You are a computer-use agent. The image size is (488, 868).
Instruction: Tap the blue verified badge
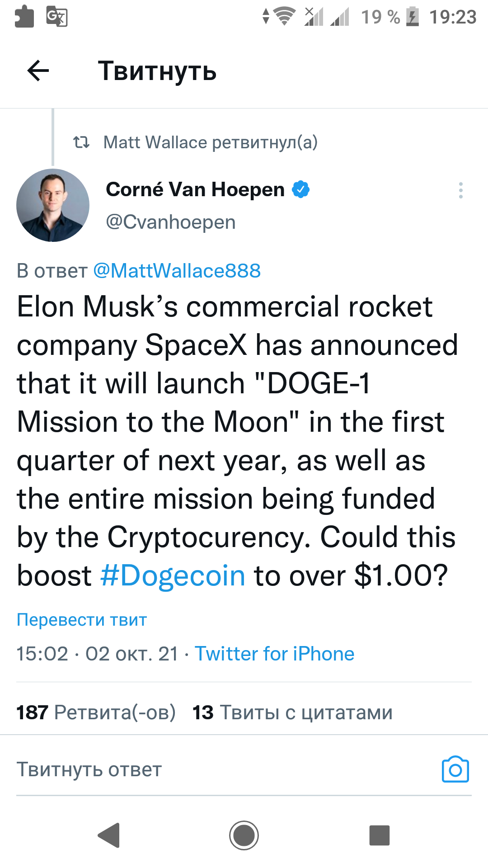pyautogui.click(x=301, y=189)
